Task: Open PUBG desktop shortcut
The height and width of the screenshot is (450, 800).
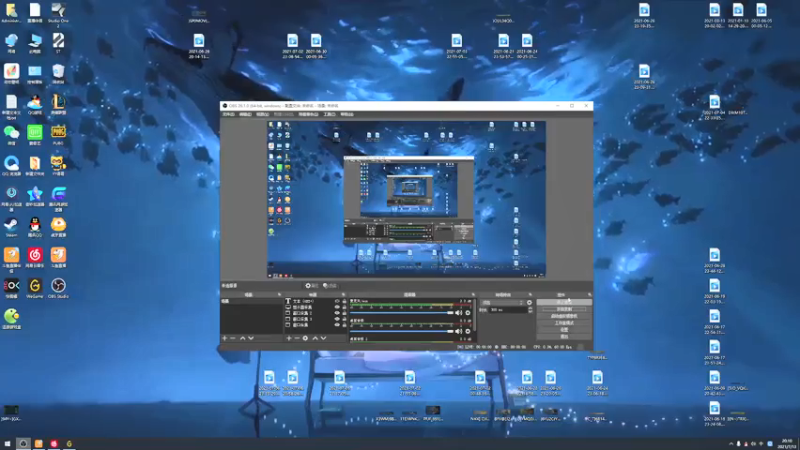Action: 58,135
